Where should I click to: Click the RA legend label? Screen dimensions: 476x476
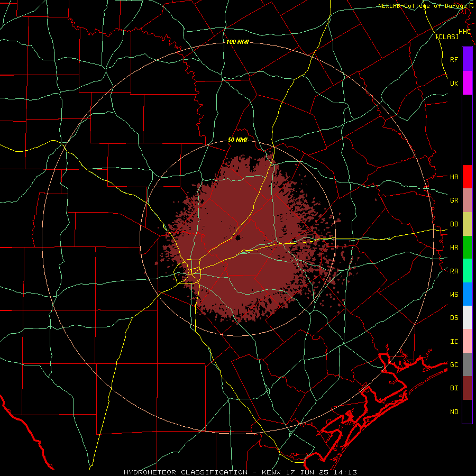454,271
